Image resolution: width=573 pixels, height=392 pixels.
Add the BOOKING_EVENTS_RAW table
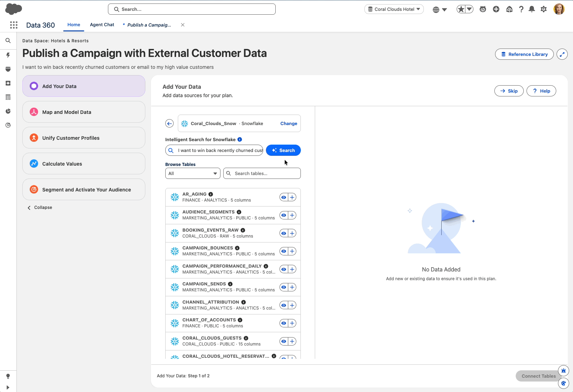click(292, 233)
